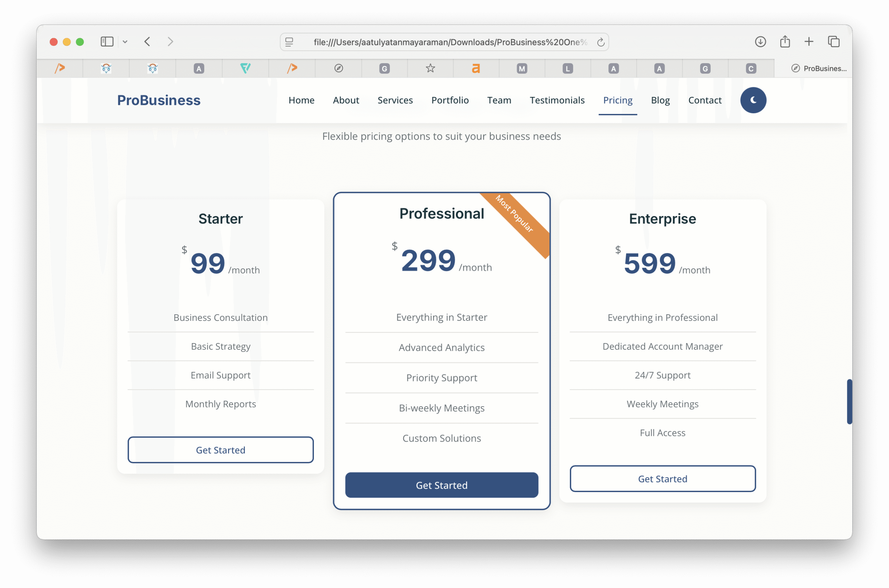
Task: Open new tab with plus icon
Action: tap(809, 42)
